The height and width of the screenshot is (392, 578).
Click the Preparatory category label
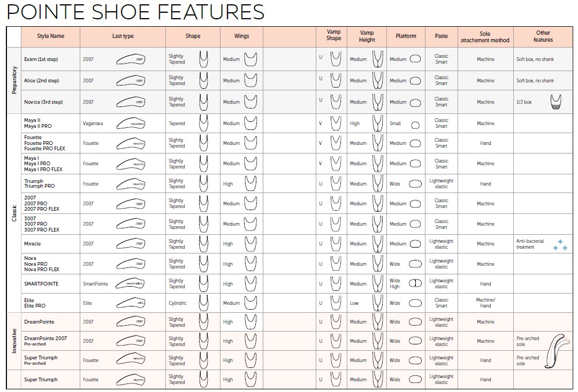pos(14,80)
